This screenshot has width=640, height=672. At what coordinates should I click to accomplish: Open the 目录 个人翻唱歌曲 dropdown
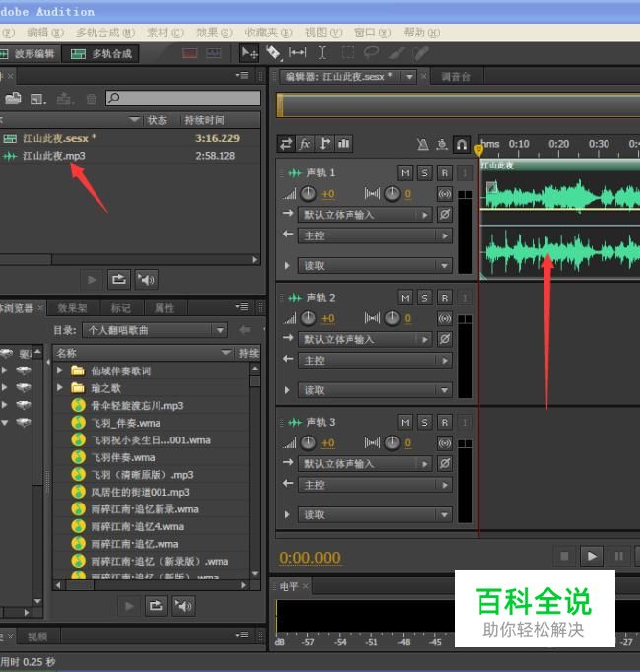(155, 330)
